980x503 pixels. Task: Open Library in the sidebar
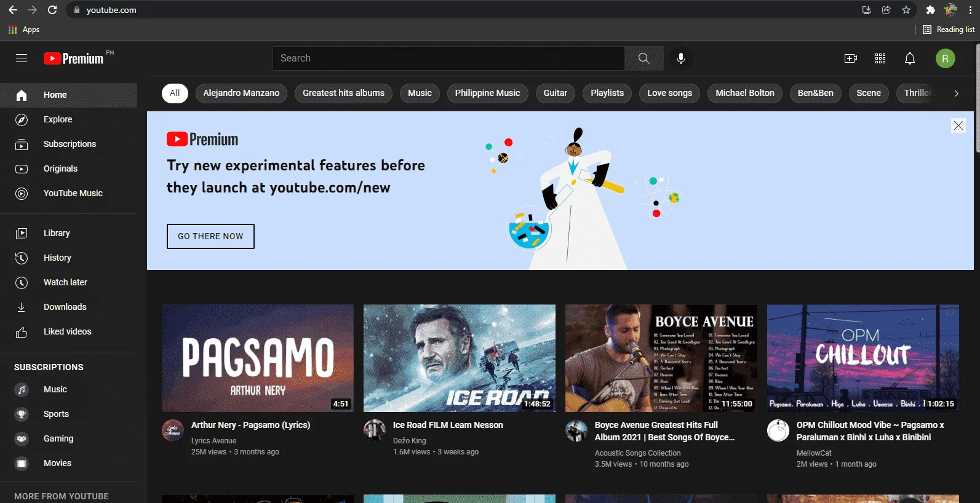(69, 234)
